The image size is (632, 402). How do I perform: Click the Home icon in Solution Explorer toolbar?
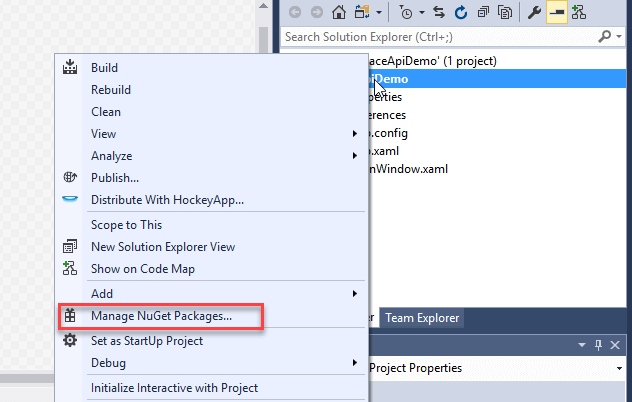pyautogui.click(x=340, y=13)
